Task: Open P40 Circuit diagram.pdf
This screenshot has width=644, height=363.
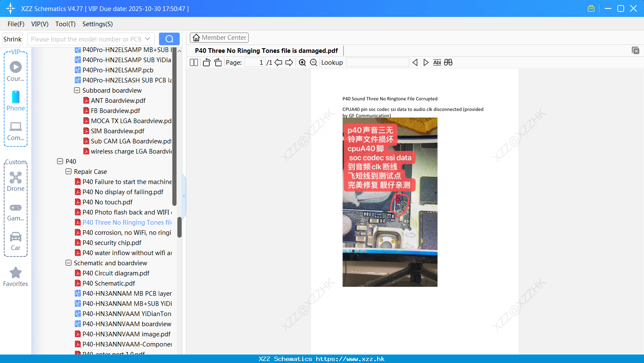Action: click(116, 273)
